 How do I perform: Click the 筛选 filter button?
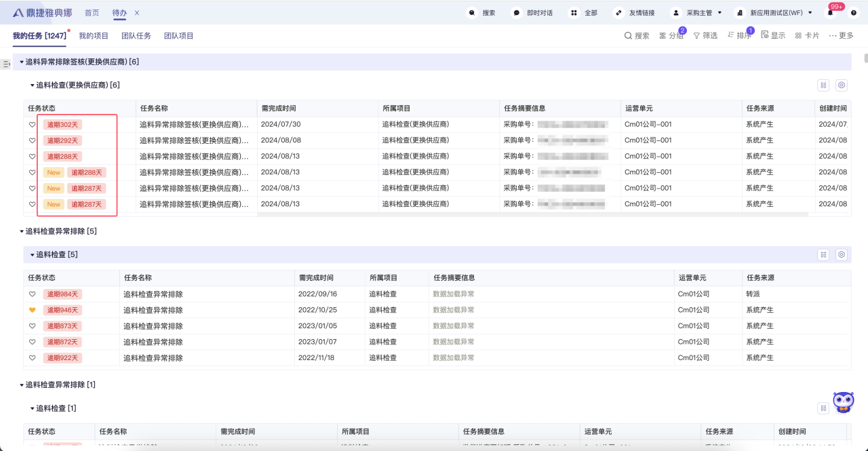click(x=705, y=36)
